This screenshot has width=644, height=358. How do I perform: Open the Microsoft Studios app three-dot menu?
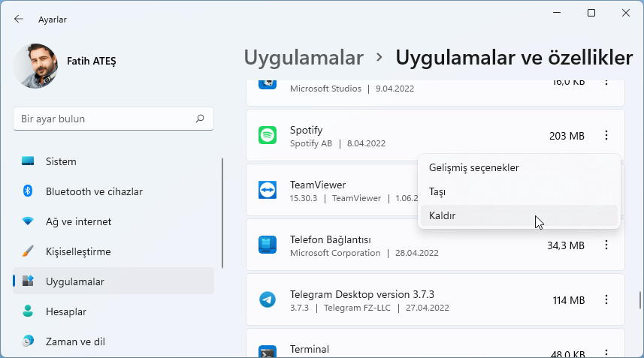click(606, 82)
